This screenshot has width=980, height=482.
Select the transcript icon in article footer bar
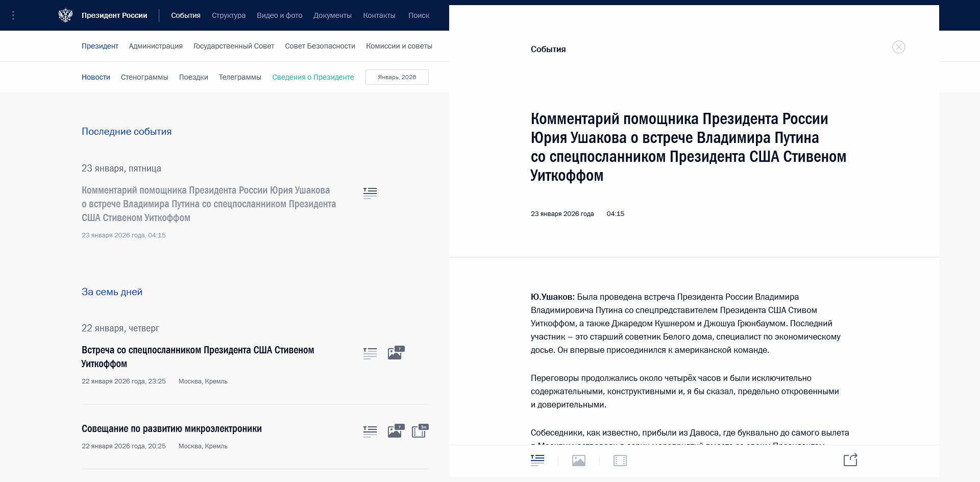pyautogui.click(x=537, y=460)
